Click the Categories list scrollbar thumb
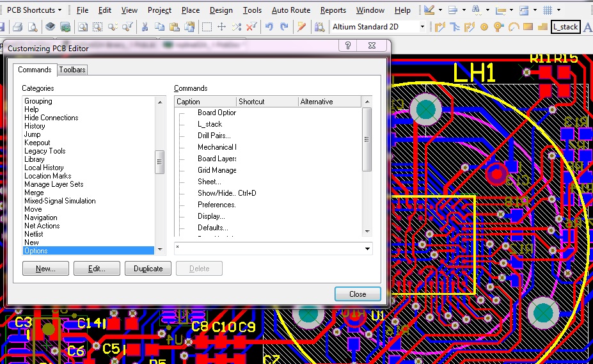 (x=159, y=162)
